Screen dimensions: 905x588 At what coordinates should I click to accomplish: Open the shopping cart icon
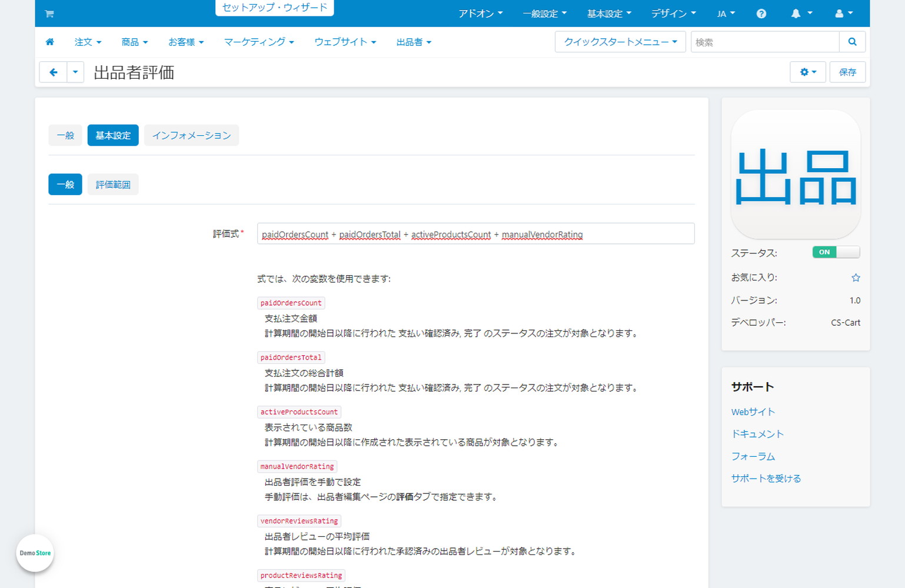click(49, 14)
